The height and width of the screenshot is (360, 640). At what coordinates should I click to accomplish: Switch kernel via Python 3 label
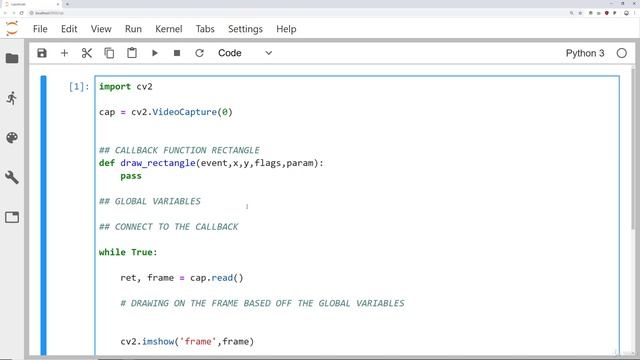[584, 53]
